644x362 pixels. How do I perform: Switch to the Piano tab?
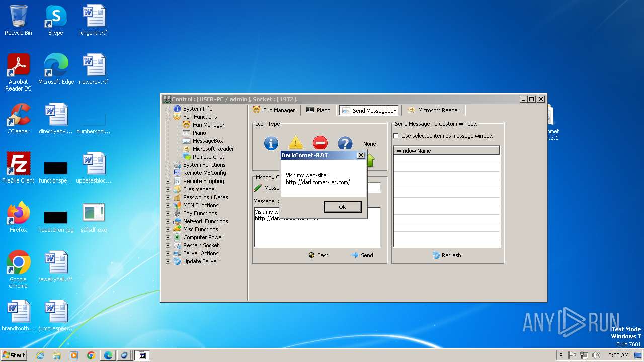(x=318, y=110)
